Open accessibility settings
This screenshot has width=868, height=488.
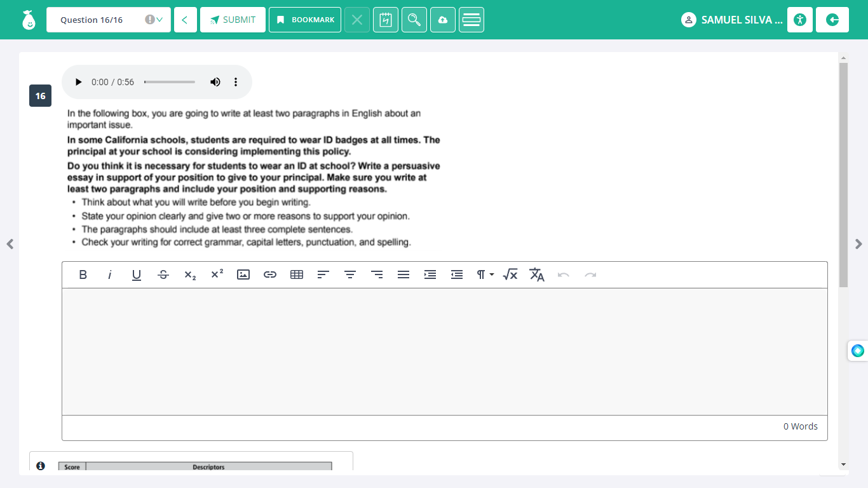pos(800,20)
